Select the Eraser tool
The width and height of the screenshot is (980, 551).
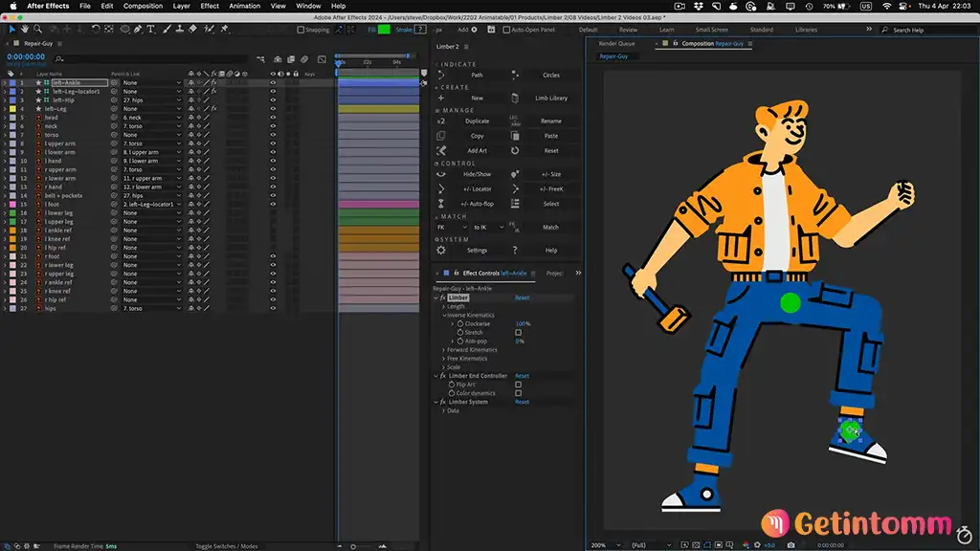tap(193, 30)
